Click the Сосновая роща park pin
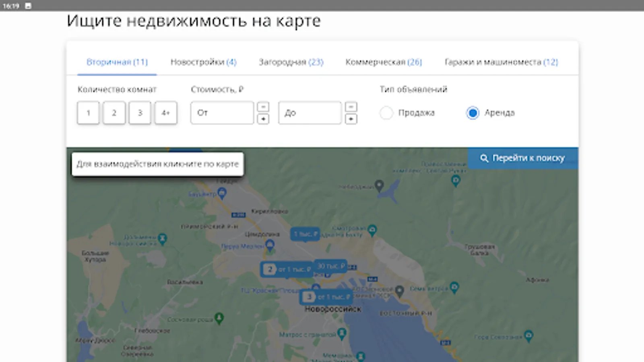Screen dimensions: 644x362 [219, 318]
